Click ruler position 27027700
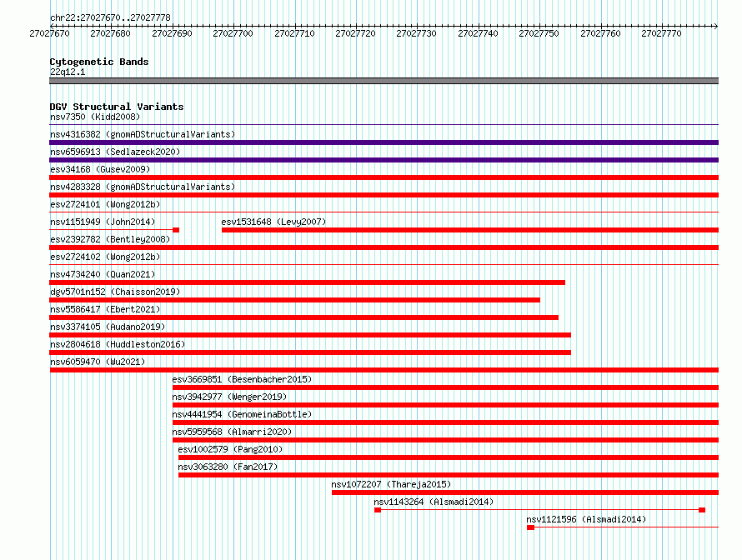Viewport: 742px width, 560px height. pyautogui.click(x=233, y=33)
